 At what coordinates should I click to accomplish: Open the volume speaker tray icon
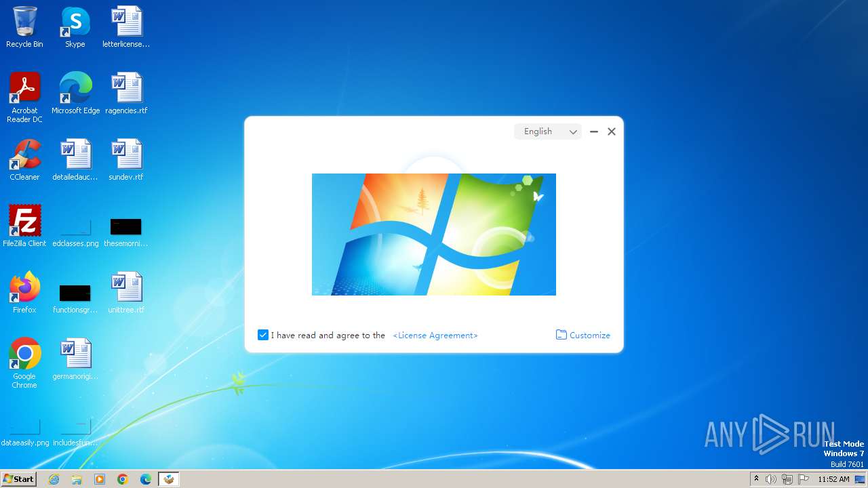tap(771, 479)
